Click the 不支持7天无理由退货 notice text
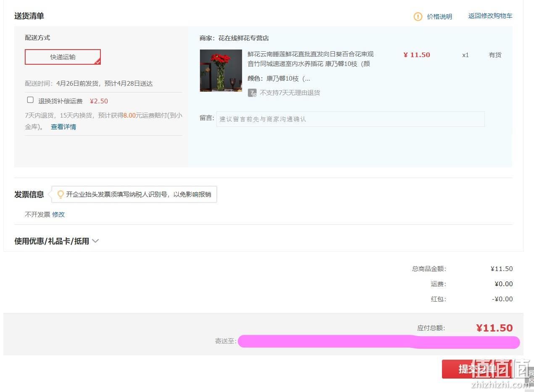Viewport: 534px width, 392px height. [x=290, y=92]
